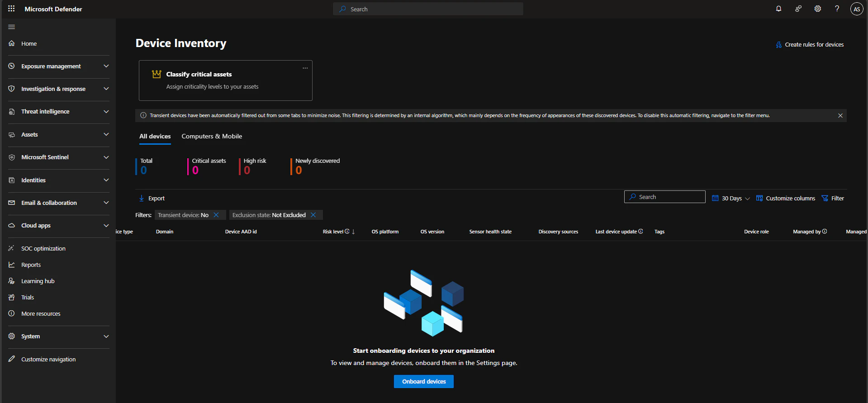Export the device list
868x403 pixels.
pyautogui.click(x=152, y=198)
